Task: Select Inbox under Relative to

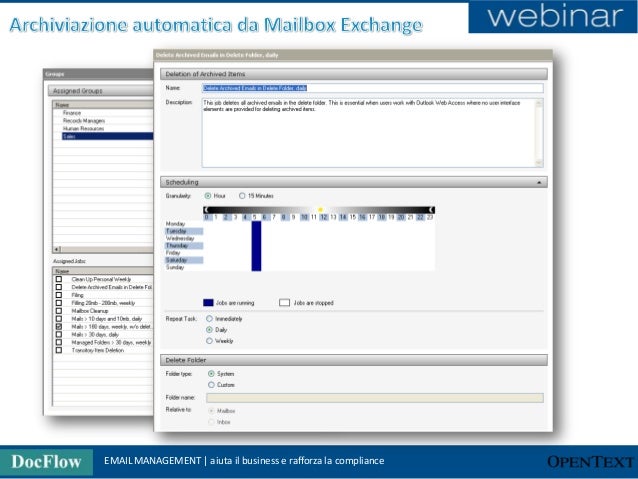Action: (211, 422)
